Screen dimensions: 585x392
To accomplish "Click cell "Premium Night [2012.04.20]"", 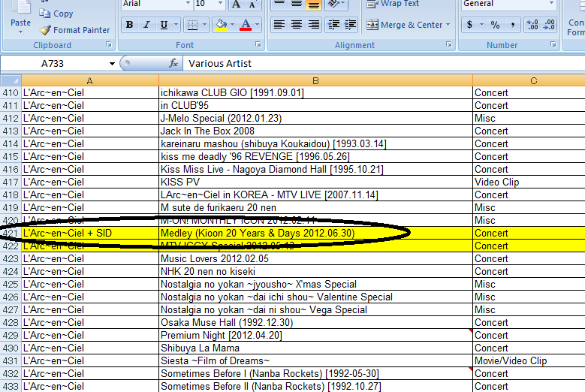I will [315, 336].
